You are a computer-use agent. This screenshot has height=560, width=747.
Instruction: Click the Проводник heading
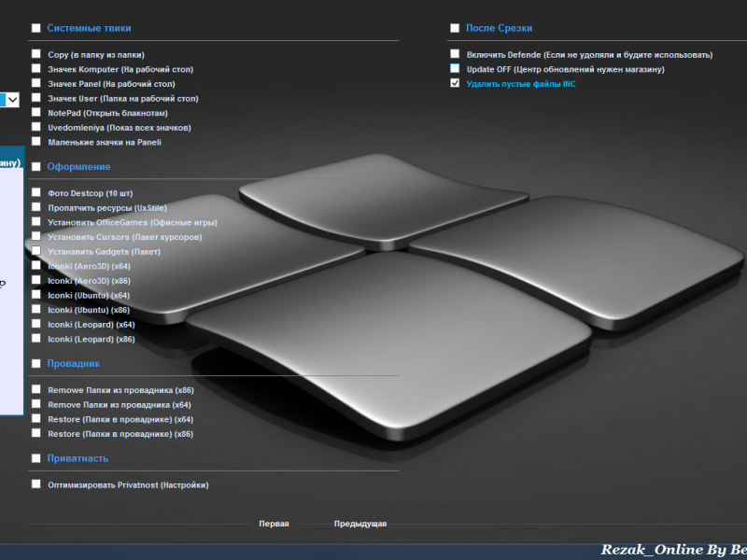74,364
